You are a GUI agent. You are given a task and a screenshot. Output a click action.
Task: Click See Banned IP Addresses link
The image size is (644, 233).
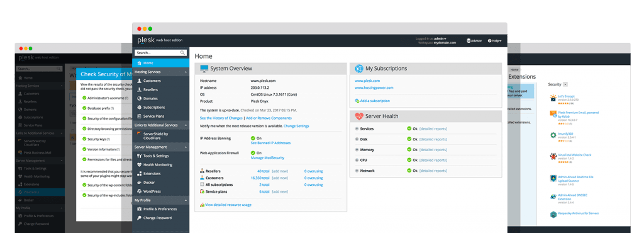pos(270,143)
